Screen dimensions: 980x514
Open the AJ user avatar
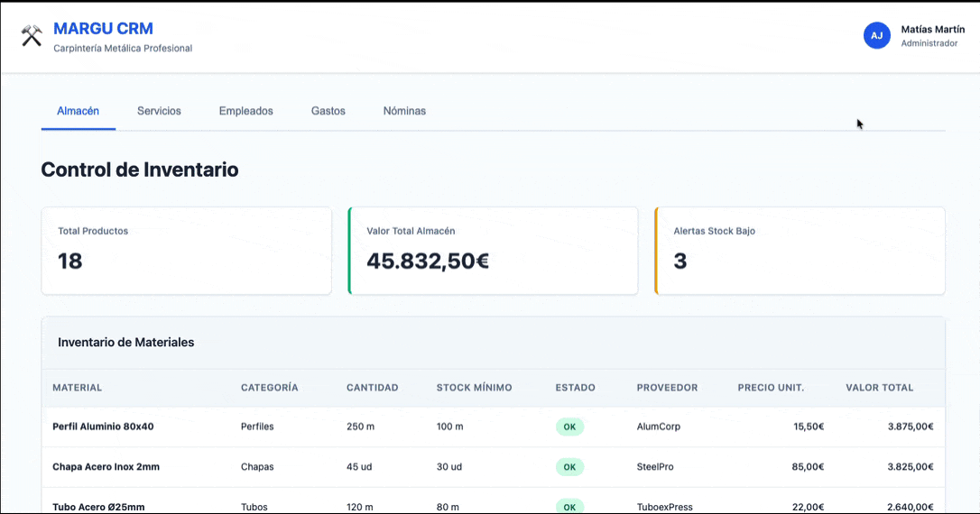point(877,35)
